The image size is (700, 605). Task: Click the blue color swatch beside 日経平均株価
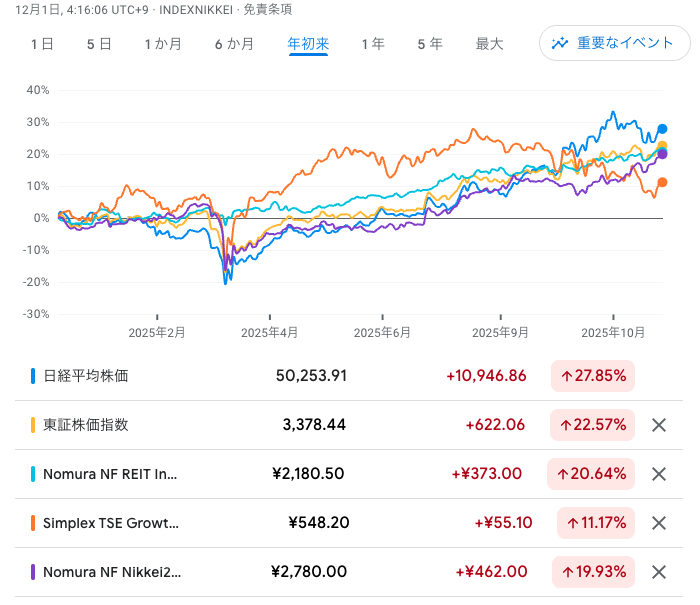[x=33, y=376]
